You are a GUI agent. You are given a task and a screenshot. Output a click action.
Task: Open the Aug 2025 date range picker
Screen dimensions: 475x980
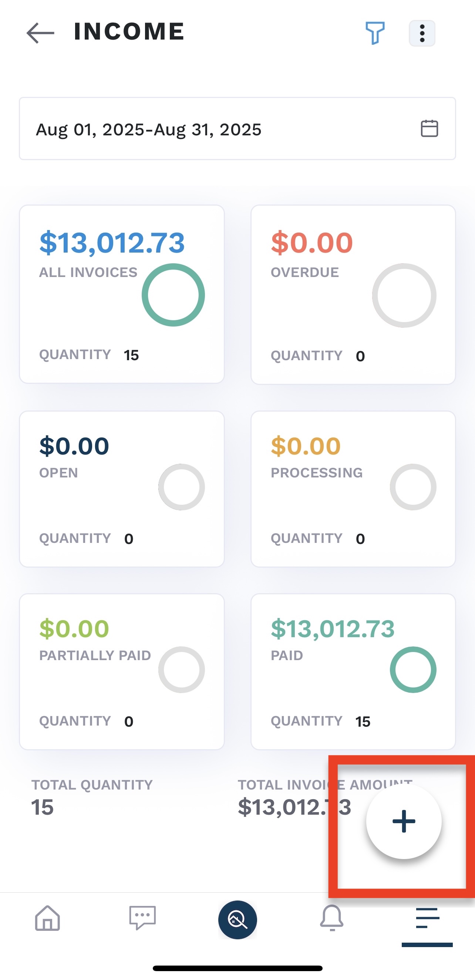click(148, 129)
